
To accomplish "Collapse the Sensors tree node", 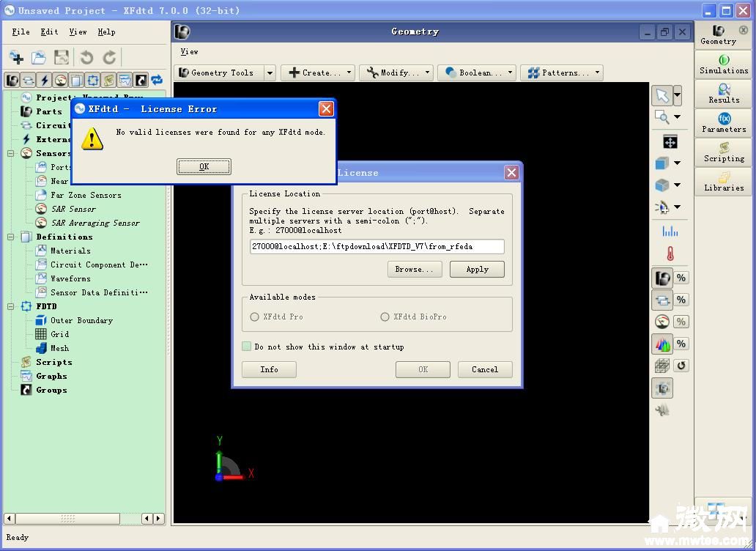I will point(10,153).
